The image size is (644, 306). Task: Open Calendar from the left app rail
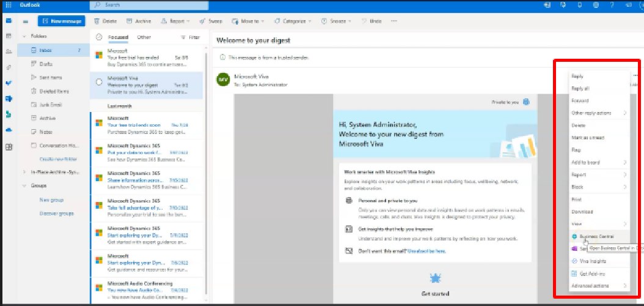point(9,36)
